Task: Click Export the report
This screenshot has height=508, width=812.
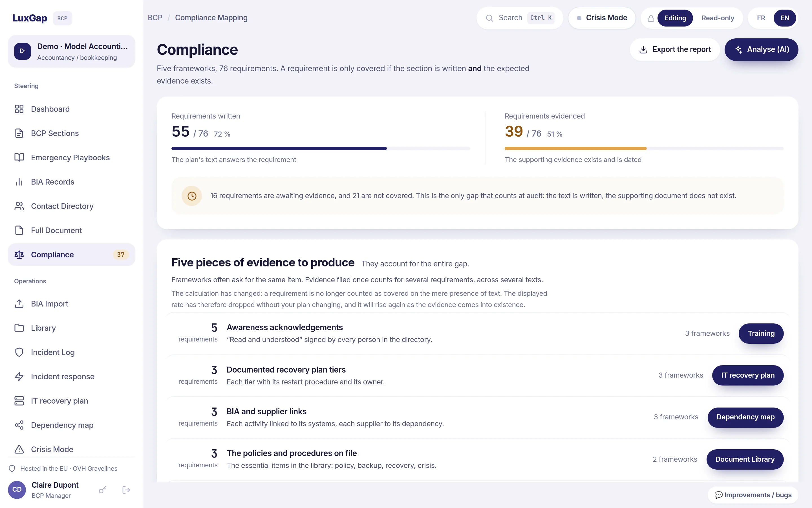Action: (x=675, y=50)
